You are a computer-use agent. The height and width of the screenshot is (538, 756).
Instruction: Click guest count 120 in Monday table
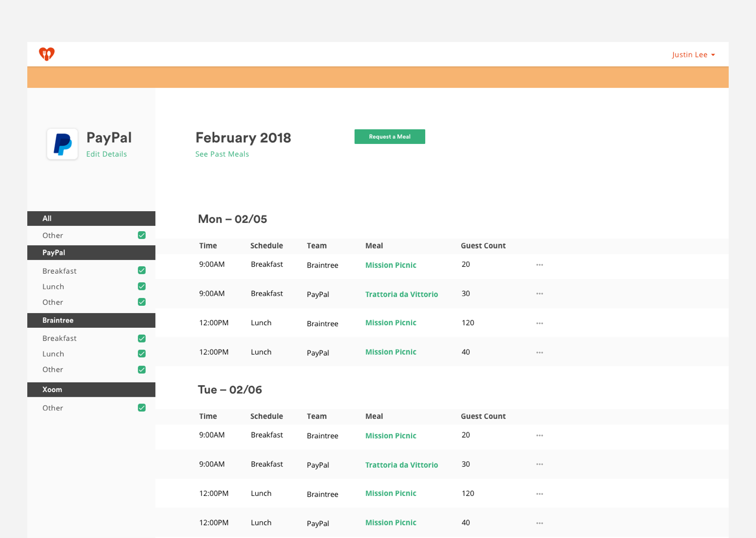tap(468, 323)
